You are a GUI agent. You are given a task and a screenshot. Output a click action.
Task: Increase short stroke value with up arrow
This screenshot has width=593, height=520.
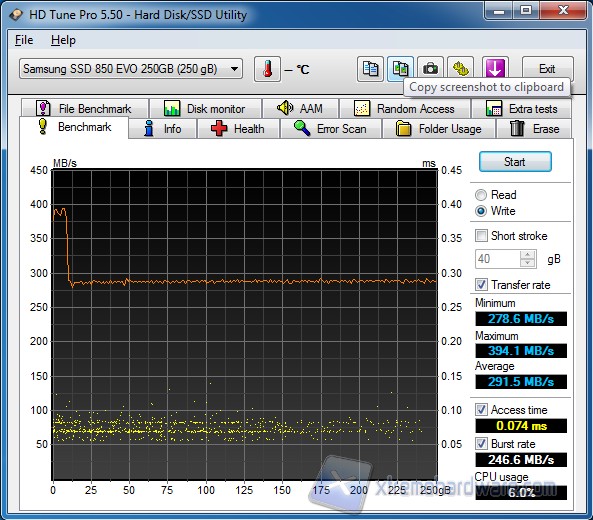click(528, 255)
